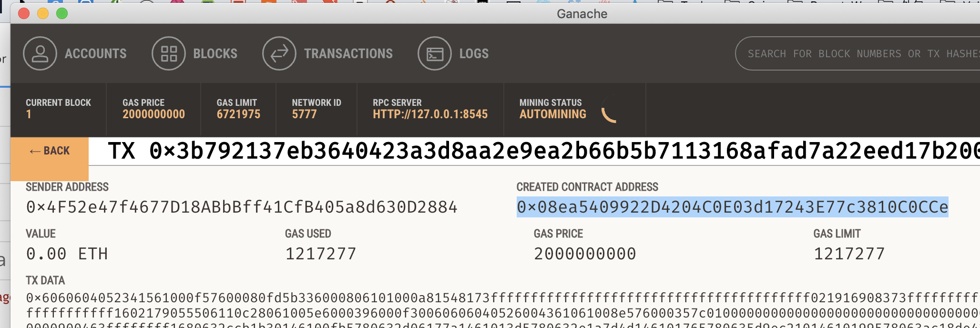This screenshot has height=328, width=980.
Task: Click the search box for block numbers
Action: coord(858,53)
